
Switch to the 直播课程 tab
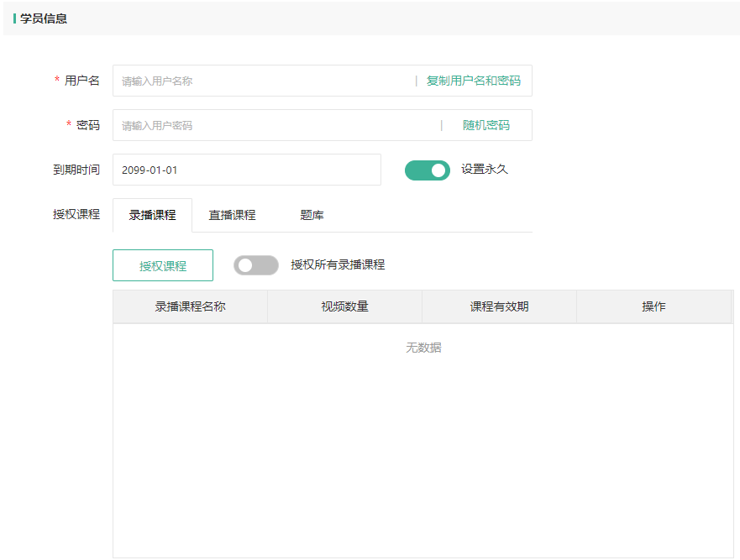(232, 215)
